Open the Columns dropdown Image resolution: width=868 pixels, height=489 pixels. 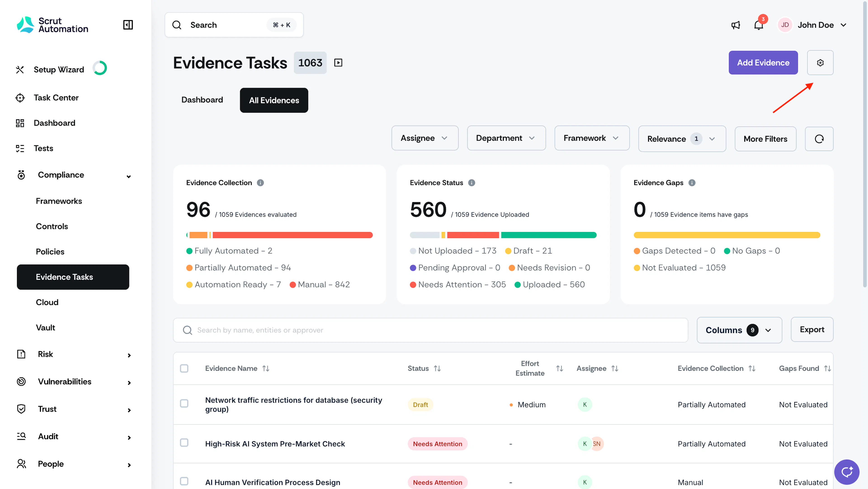point(739,330)
